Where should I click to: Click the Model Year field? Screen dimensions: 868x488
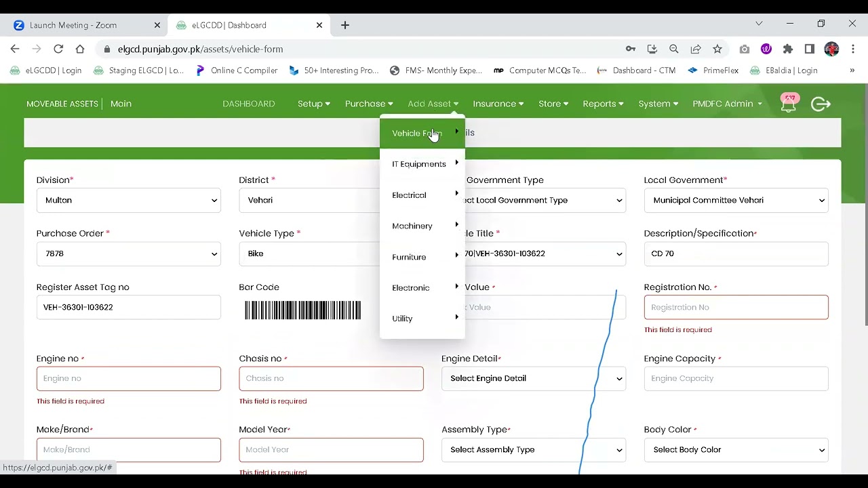[x=331, y=449]
